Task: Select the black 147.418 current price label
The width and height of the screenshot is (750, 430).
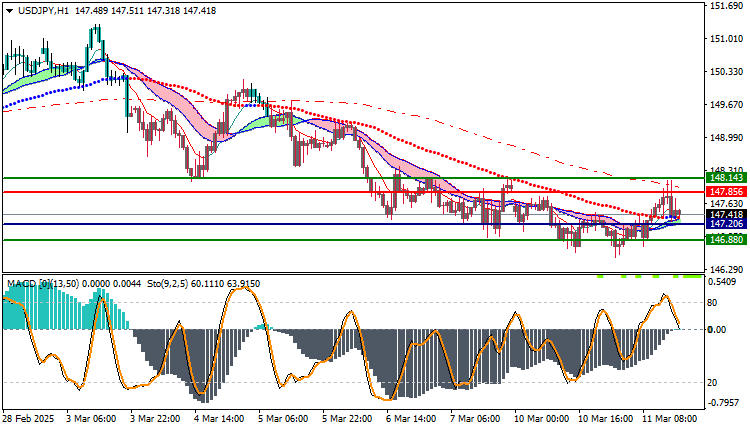Action: coord(727,215)
